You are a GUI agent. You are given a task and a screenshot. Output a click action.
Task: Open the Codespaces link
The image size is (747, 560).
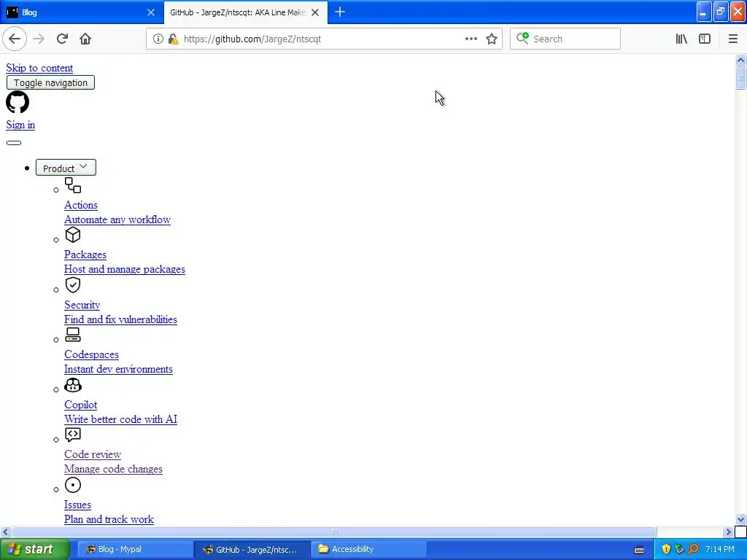click(91, 355)
